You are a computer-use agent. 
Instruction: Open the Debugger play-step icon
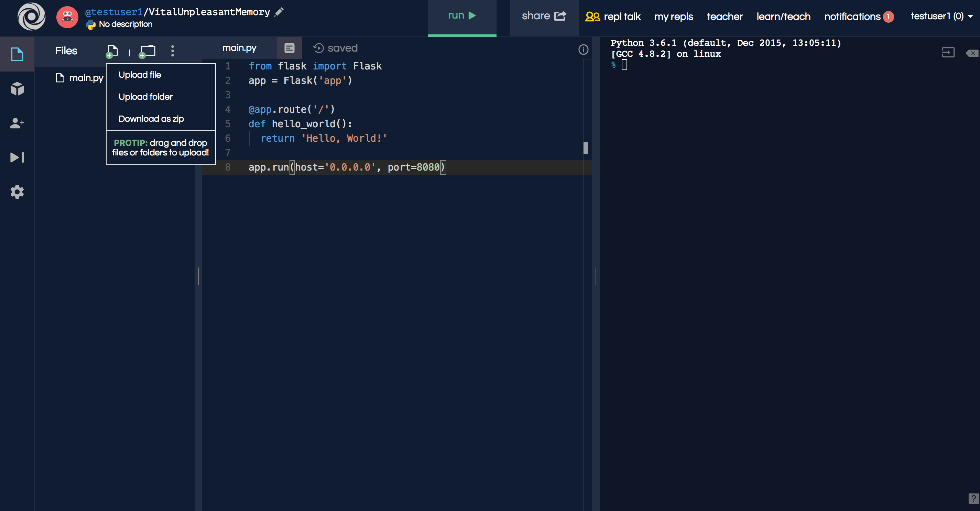tap(17, 157)
